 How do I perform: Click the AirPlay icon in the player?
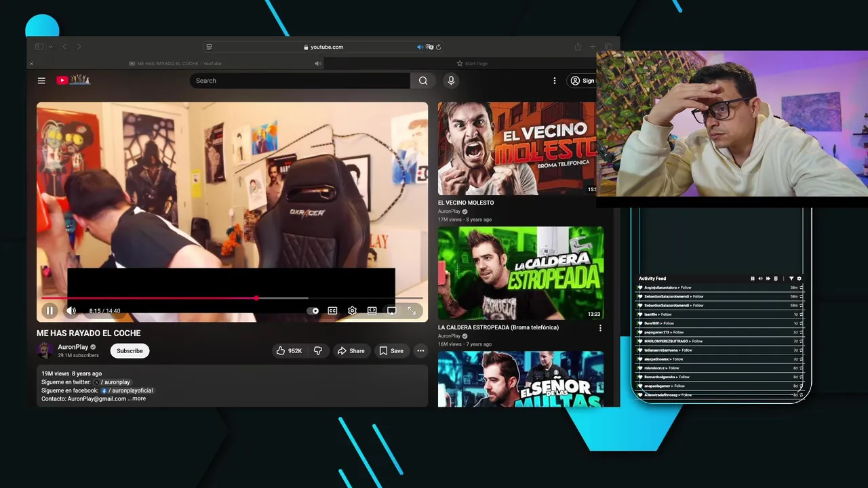pos(391,310)
